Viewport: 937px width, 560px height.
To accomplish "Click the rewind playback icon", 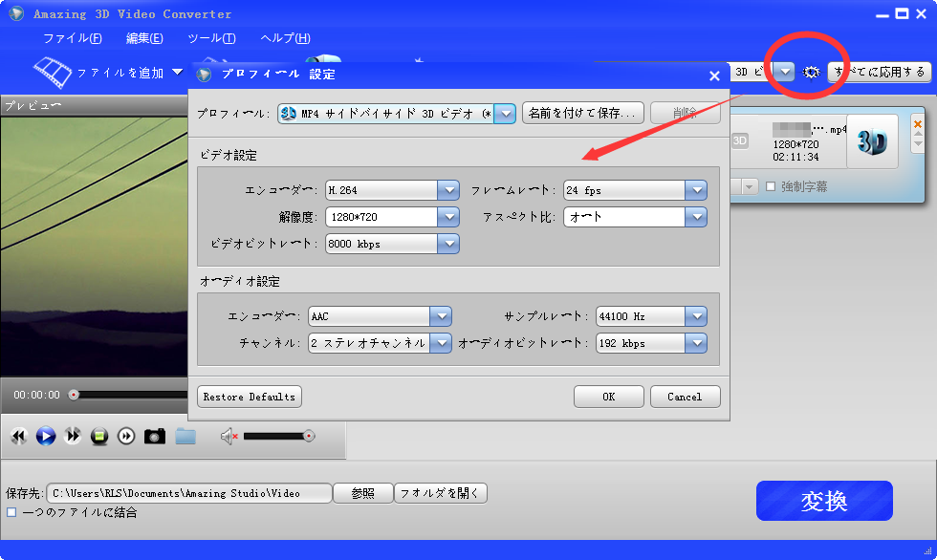I will 18,436.
